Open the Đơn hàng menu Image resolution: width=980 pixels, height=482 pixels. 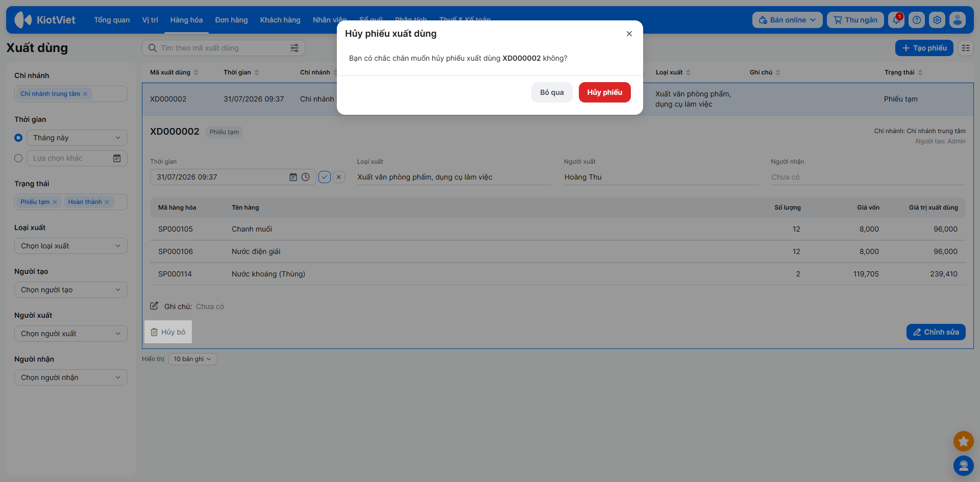231,20
